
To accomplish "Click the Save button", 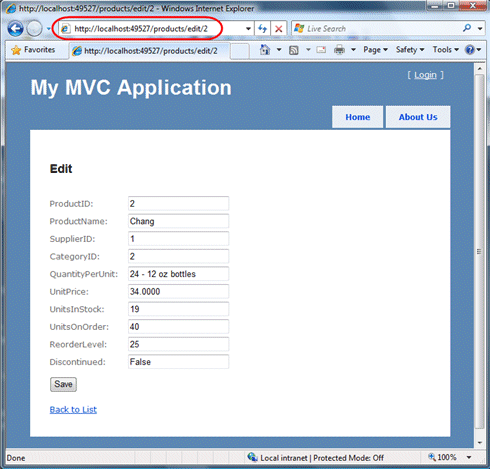I will 63,384.
